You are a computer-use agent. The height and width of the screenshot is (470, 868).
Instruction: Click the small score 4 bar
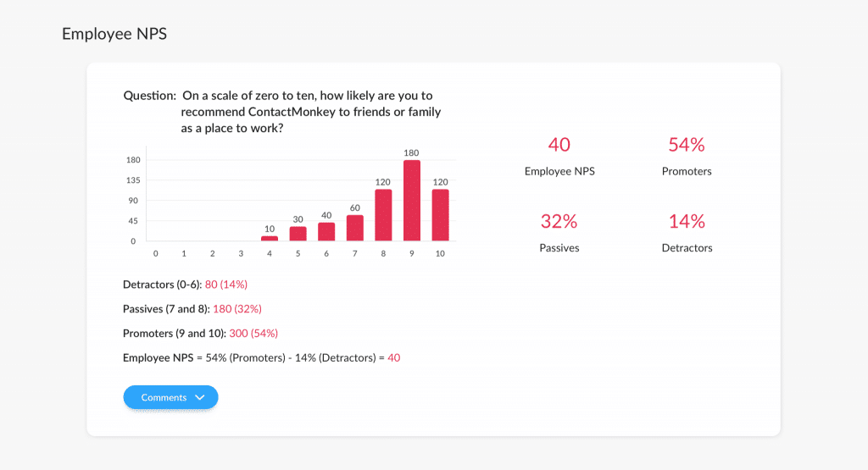point(270,239)
